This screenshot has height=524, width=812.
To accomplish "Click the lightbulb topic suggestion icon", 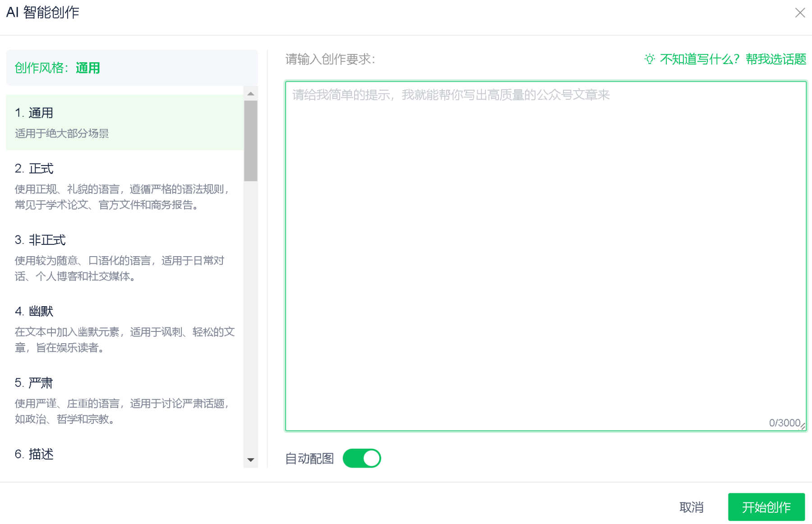I will click(649, 59).
